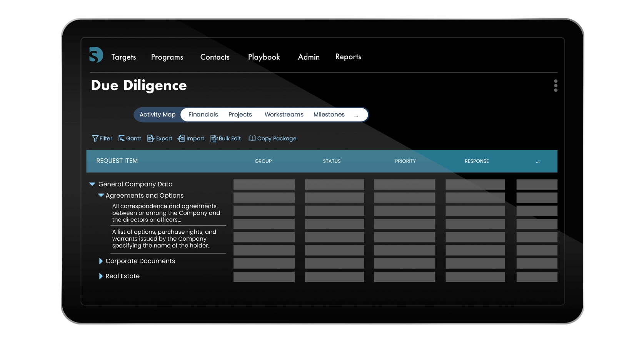Click the RESPONSE column header
The width and height of the screenshot is (644, 346).
coord(477,161)
